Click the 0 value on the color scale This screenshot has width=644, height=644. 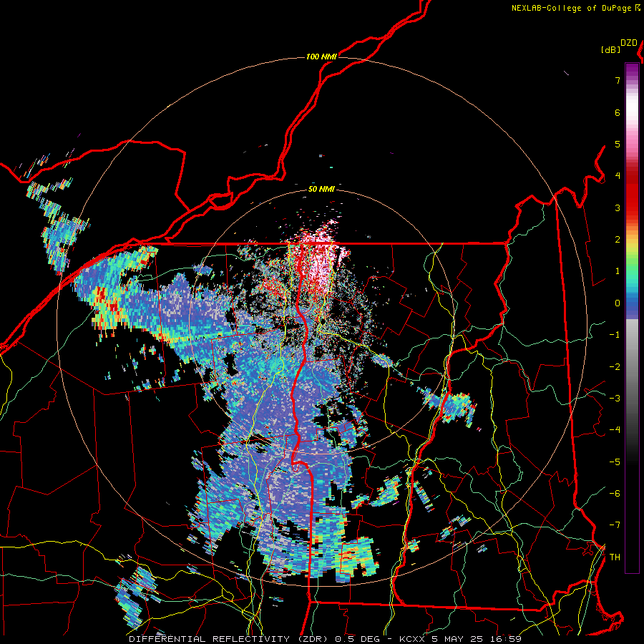(618, 303)
